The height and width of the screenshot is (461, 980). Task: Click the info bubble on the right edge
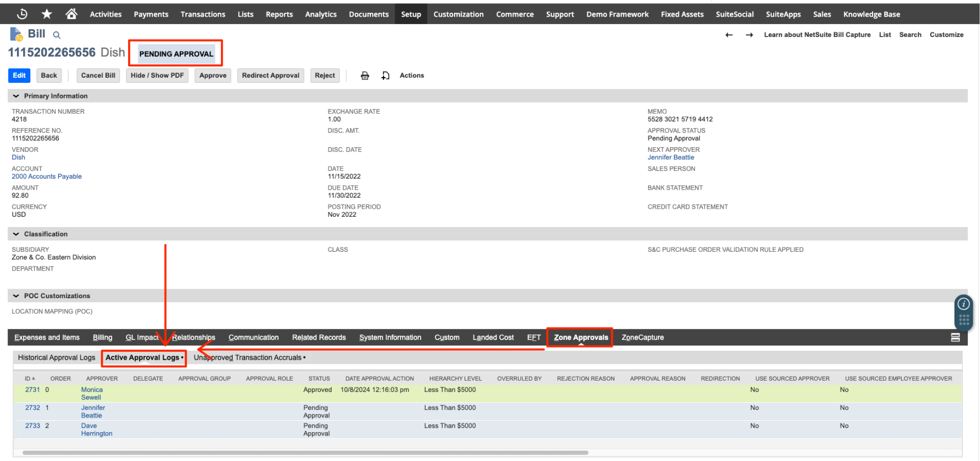[x=963, y=304]
